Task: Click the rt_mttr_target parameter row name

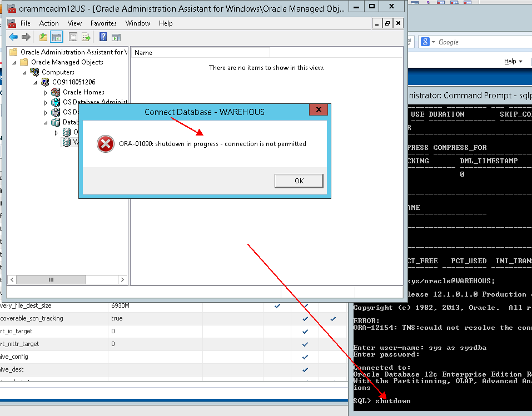Action: (19, 344)
